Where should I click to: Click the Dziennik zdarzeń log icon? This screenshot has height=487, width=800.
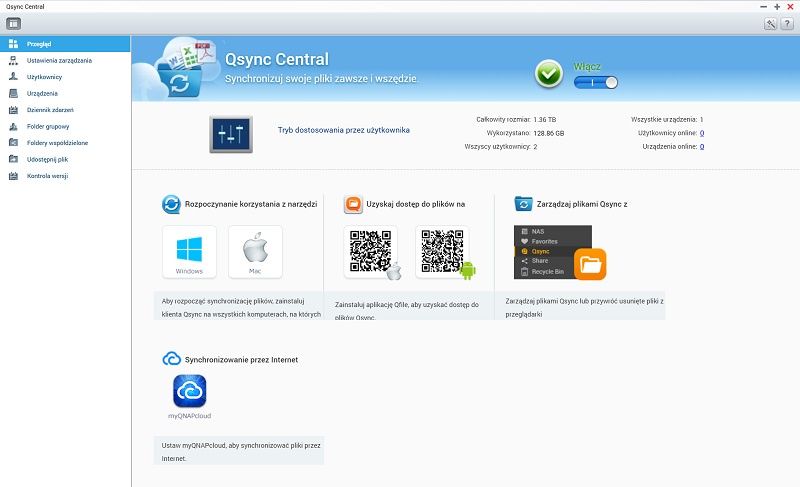coord(13,110)
